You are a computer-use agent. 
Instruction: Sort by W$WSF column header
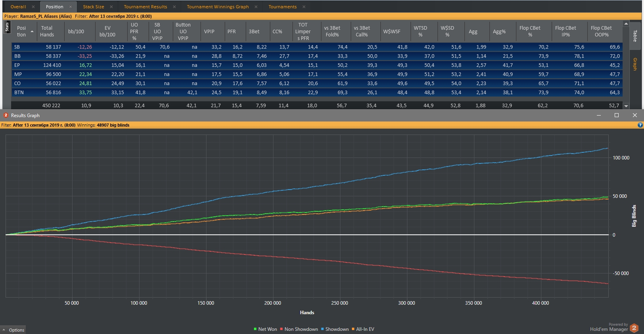(395, 31)
